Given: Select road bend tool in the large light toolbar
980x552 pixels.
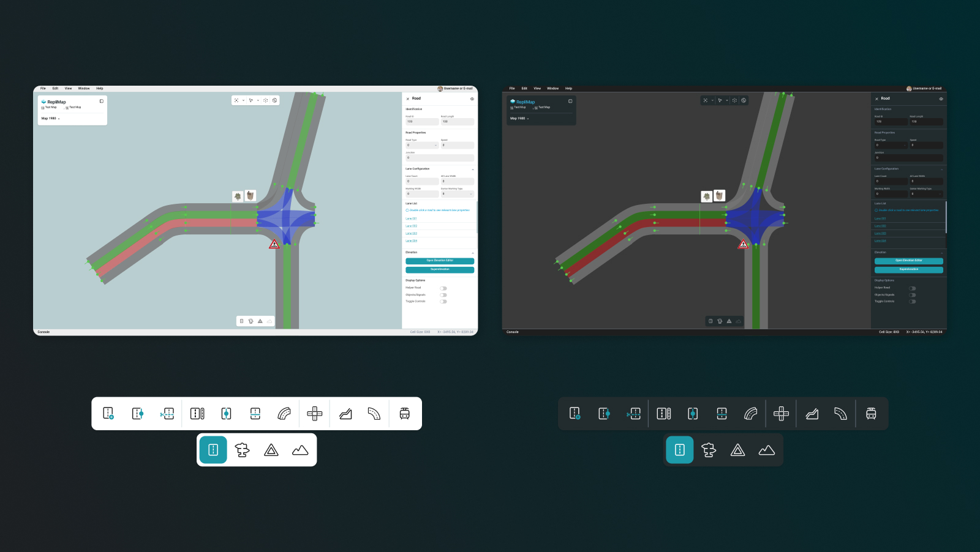Looking at the screenshot, I should click(x=374, y=414).
